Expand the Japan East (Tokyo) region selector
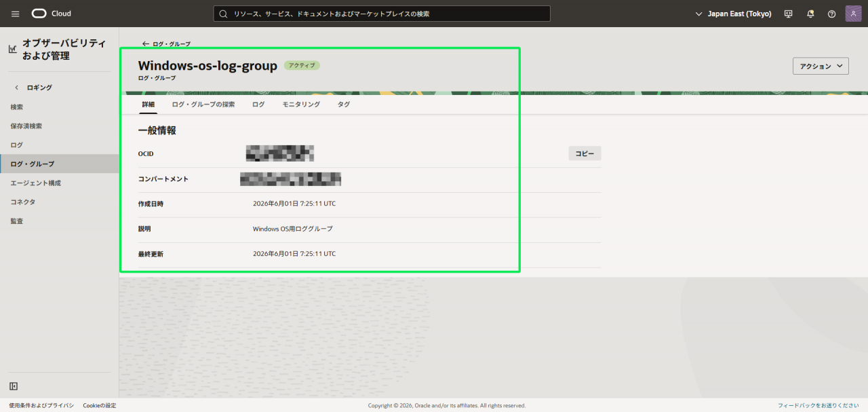Screen dimensions: 868x412 tap(734, 14)
